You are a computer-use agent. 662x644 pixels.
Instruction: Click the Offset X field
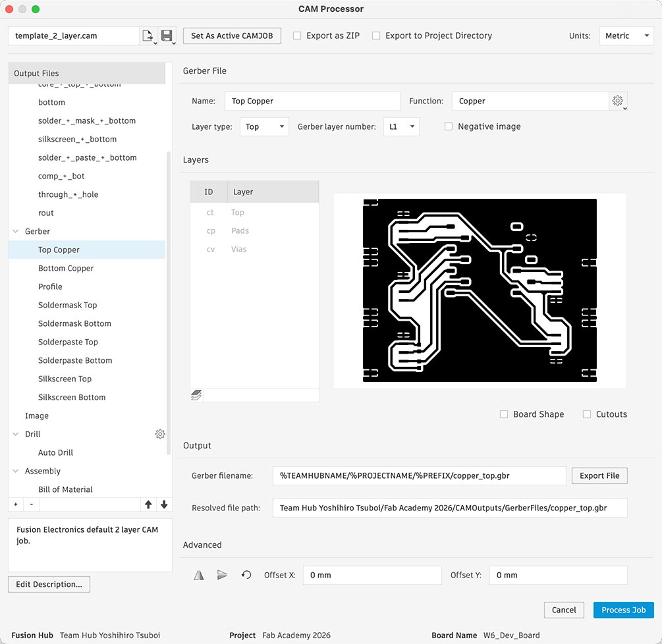pos(372,575)
